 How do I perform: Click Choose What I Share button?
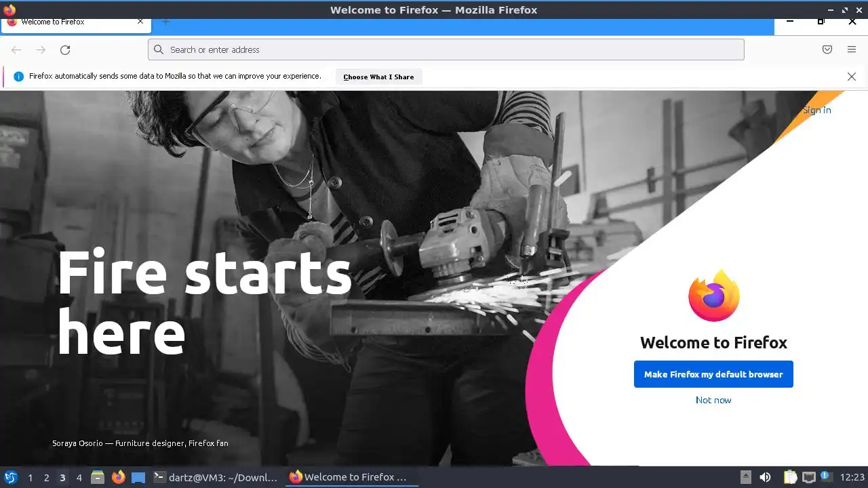coord(378,77)
